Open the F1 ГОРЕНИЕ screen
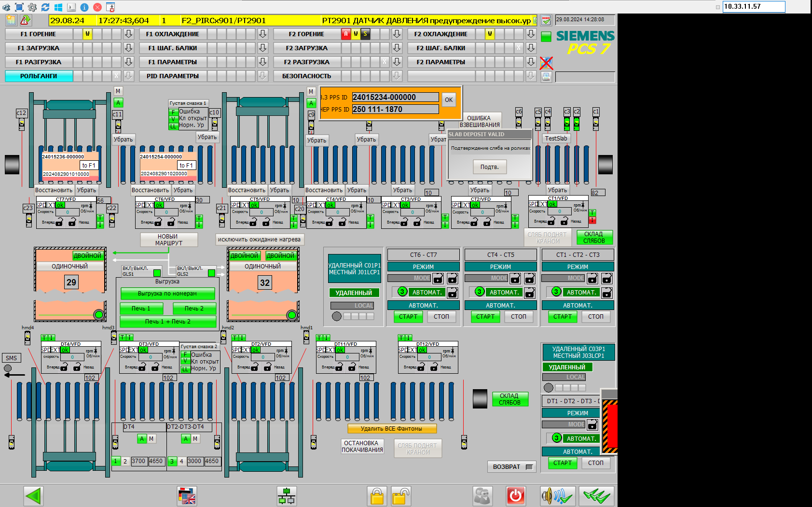Viewport: 812px width, 507px height. tap(39, 34)
